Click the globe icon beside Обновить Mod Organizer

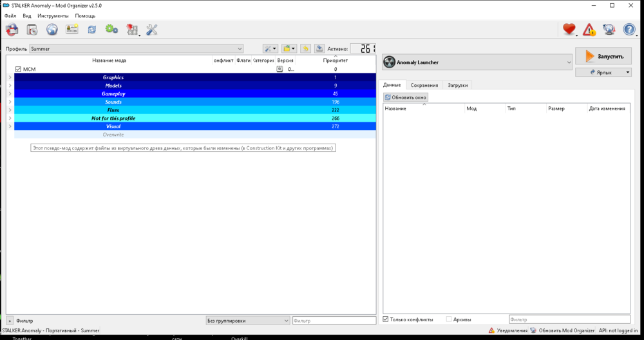[x=533, y=330]
